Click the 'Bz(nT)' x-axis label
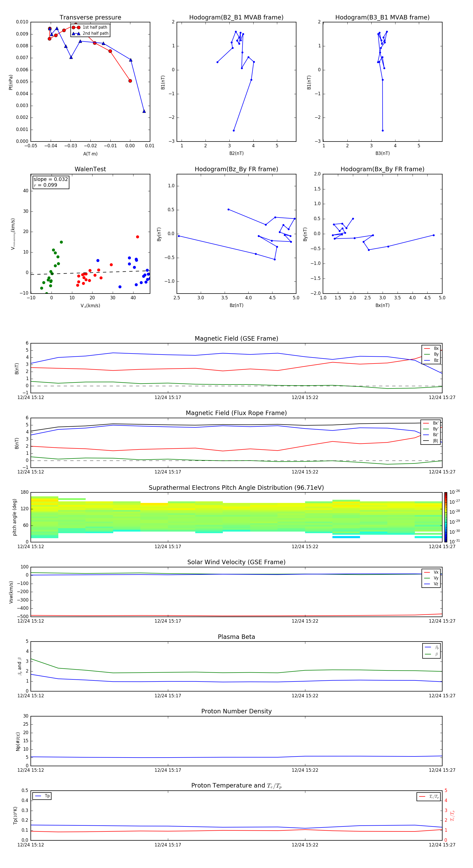The width and height of the screenshot is (473, 868). 236,305
